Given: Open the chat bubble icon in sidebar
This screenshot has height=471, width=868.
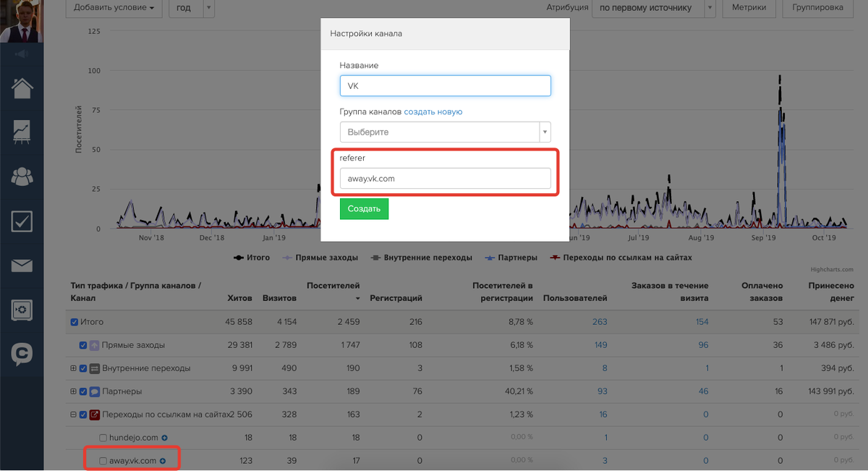Looking at the screenshot, I should [22, 354].
